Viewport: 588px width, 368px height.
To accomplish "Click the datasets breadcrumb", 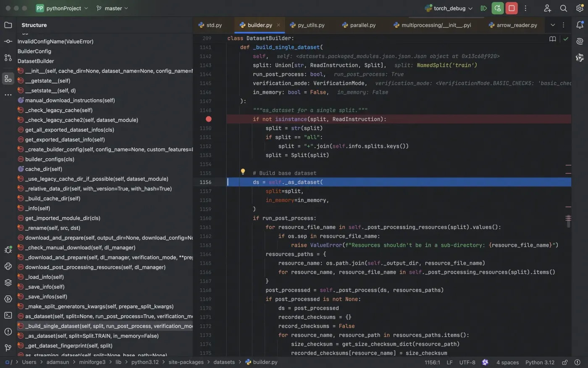I will click(224, 362).
